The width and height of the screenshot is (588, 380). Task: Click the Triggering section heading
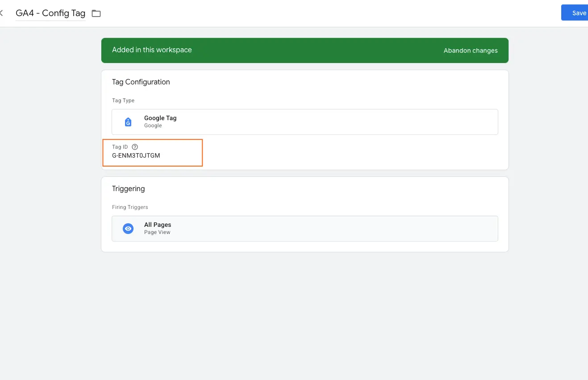pos(129,189)
